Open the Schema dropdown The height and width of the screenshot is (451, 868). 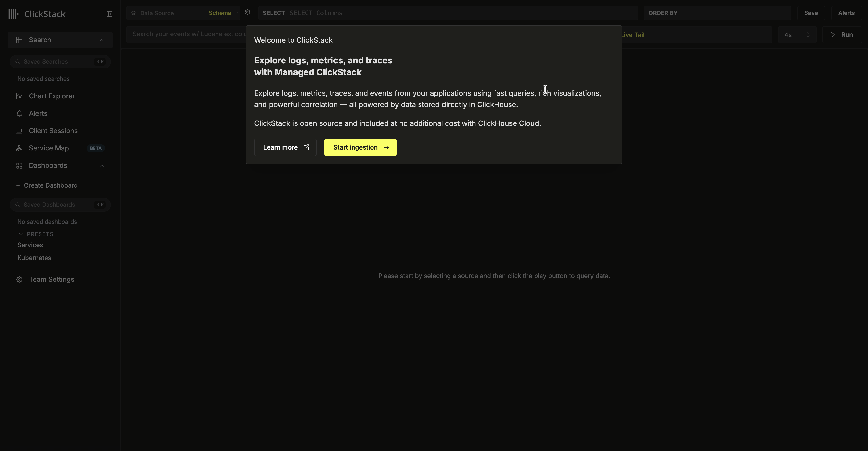coord(222,13)
